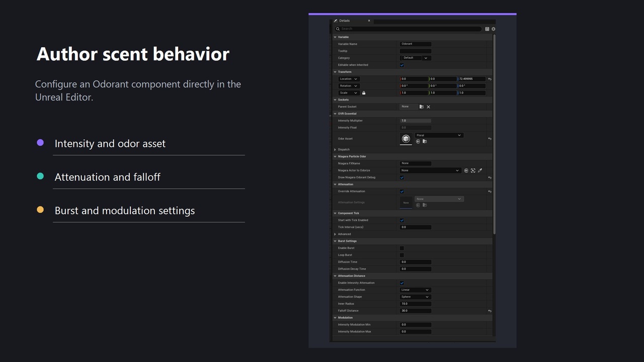The width and height of the screenshot is (644, 362).
Task: Open the Category dropdown showing Default
Action: [416, 58]
